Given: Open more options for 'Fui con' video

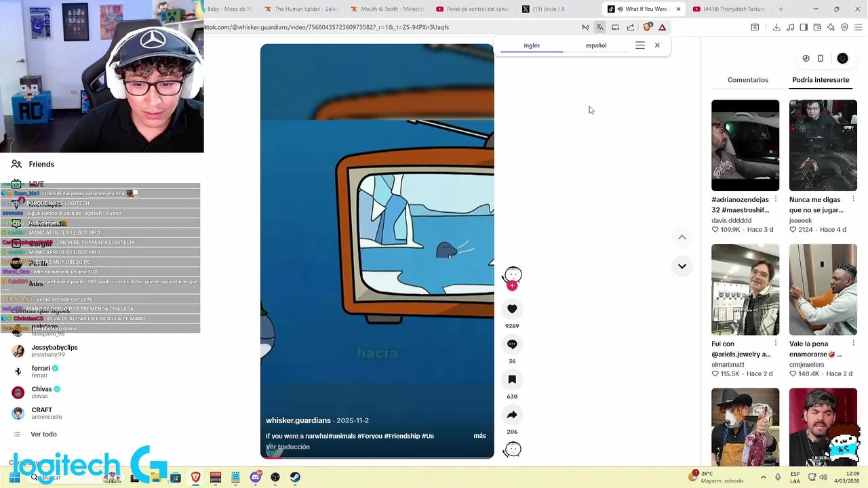Looking at the screenshot, I should pos(776,344).
